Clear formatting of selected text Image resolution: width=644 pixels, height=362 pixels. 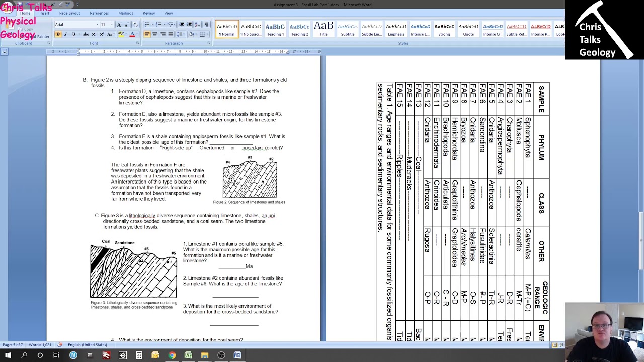pyautogui.click(x=135, y=25)
